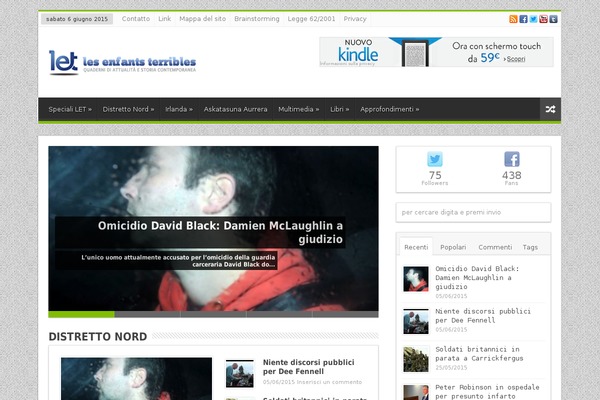Click sidebar thumbnail for Omicidio David Black
This screenshot has width=600, height=400.
(416, 279)
